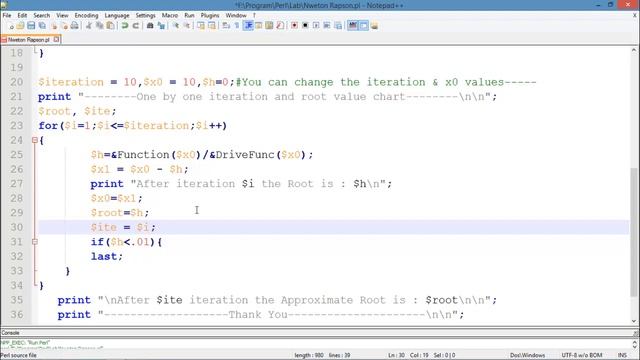Save the current file with toolbar icon
Image resolution: width=640 pixels, height=360 pixels.
31,26
